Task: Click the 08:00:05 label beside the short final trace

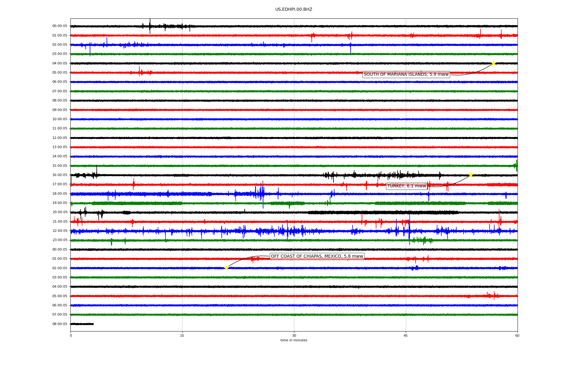Action: pos(60,324)
